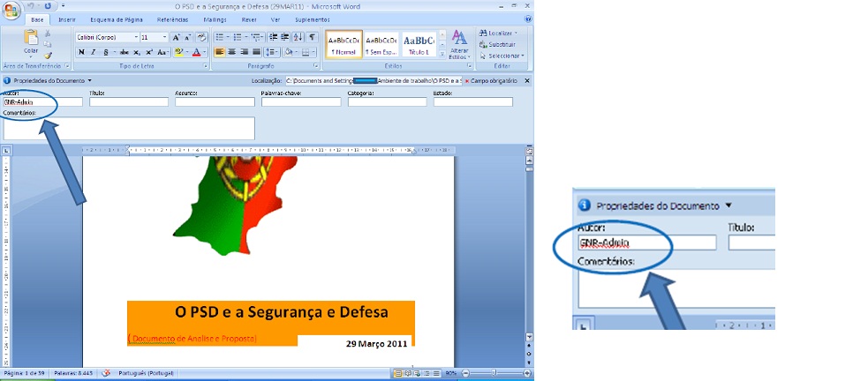868x381 pixels.
Task: Click the Categoria input field
Action: 388,101
